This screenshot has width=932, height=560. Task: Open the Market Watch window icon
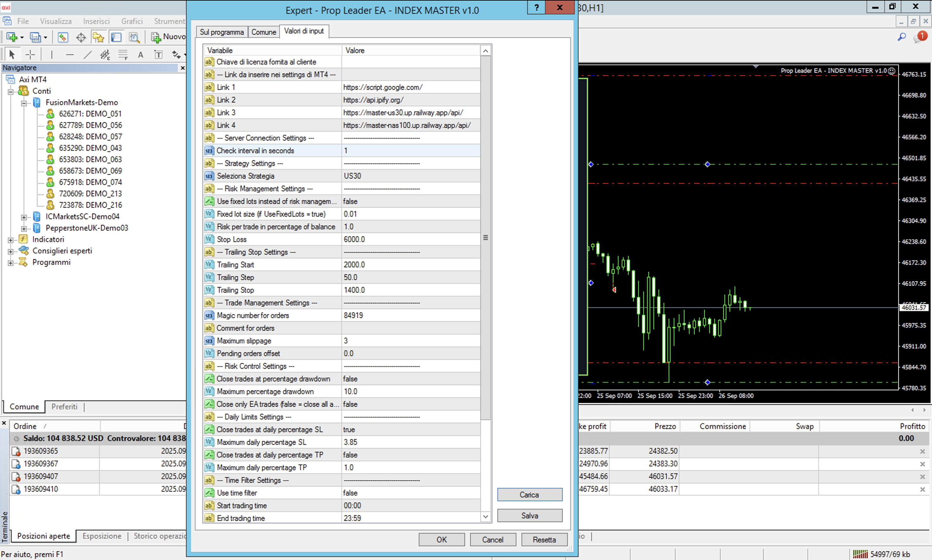click(63, 37)
